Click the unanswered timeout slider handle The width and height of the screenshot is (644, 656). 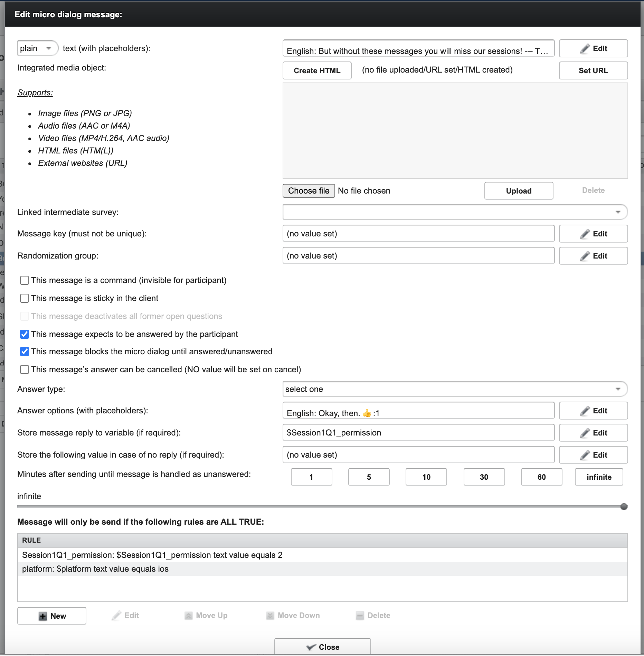[624, 507]
